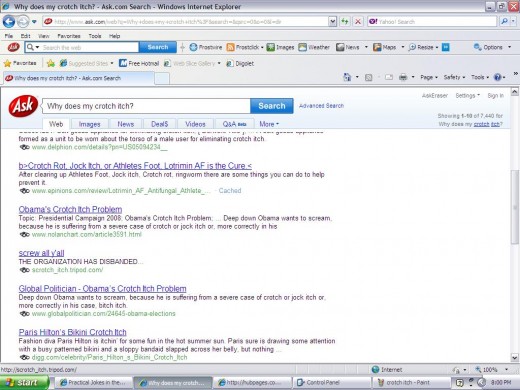Click the Print icon in command bar
The width and height of the screenshot is (520, 390).
coord(403,77)
